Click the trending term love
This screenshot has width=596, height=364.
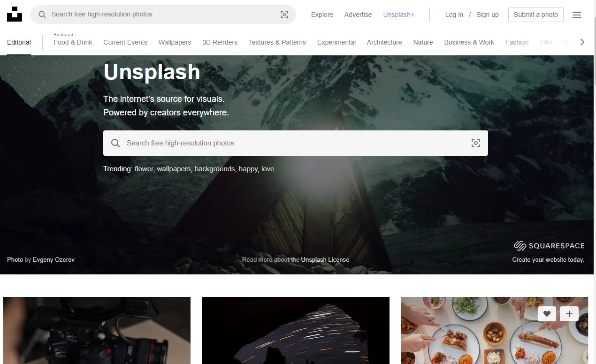click(267, 169)
